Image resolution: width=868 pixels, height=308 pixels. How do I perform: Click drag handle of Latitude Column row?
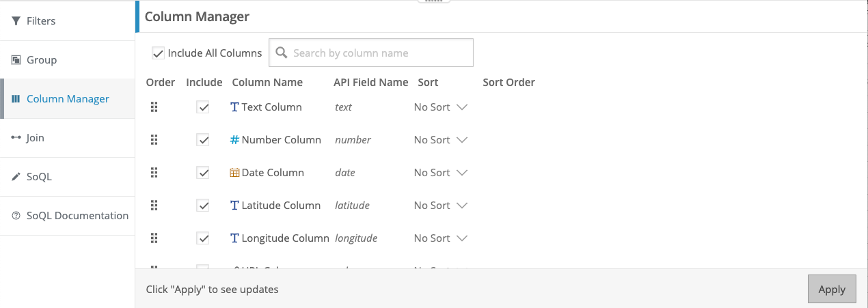point(154,206)
